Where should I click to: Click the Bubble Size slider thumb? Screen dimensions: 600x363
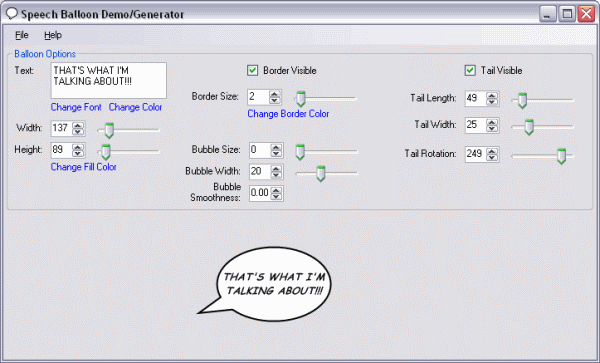tap(300, 152)
